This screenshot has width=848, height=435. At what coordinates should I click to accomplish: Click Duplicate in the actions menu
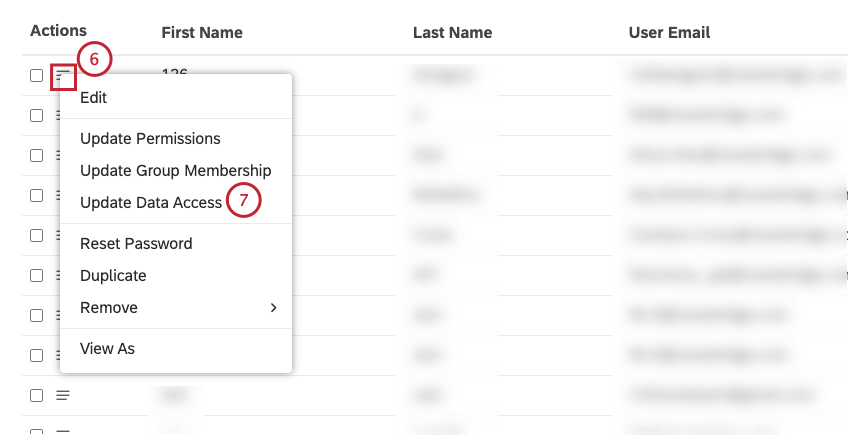coord(113,275)
